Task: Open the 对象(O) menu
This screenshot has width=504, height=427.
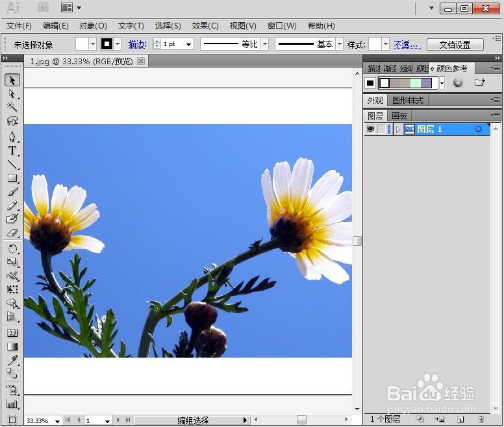Action: [93, 26]
